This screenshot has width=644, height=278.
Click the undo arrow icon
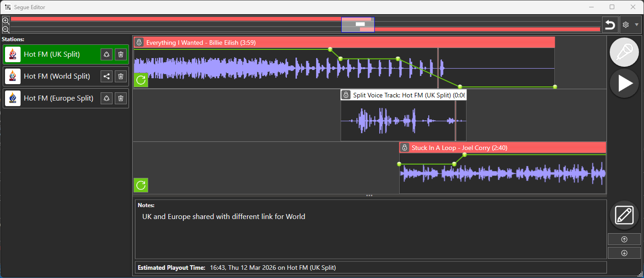[x=610, y=25]
